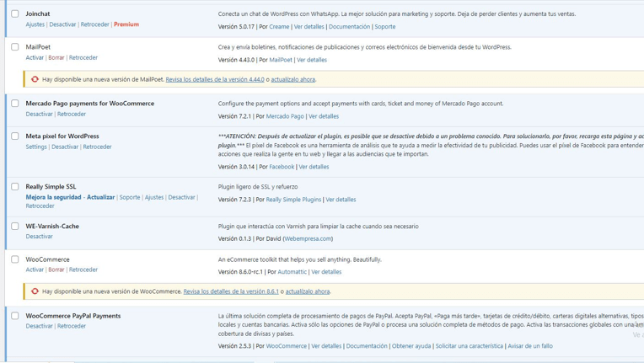View details for MailPoet plugin
The height and width of the screenshot is (363, 644).
(312, 60)
